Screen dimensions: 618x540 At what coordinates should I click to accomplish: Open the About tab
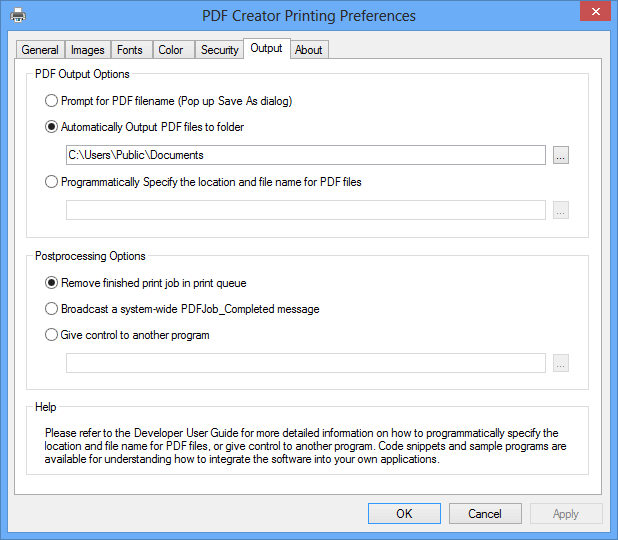click(x=309, y=50)
